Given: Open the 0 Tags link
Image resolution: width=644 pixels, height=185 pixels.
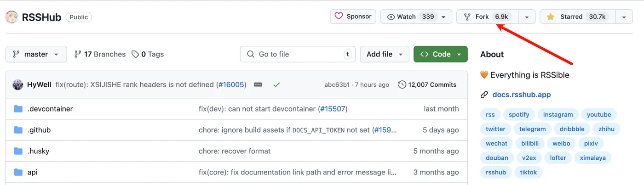Looking at the screenshot, I should point(148,54).
